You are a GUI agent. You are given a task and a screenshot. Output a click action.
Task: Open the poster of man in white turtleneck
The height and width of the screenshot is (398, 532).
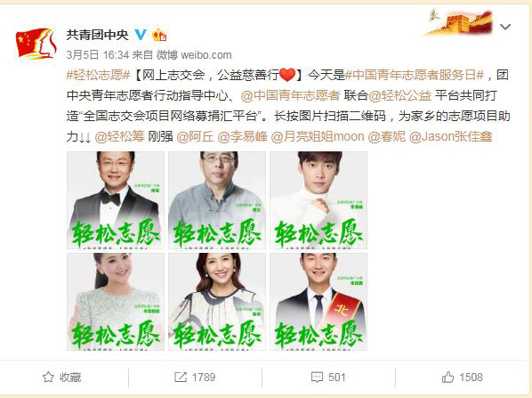point(318,200)
